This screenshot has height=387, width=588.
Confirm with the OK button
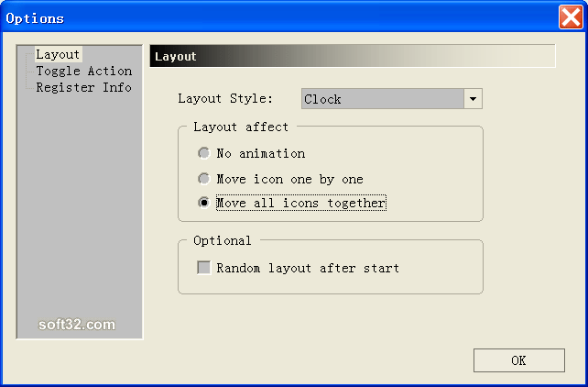pos(518,360)
